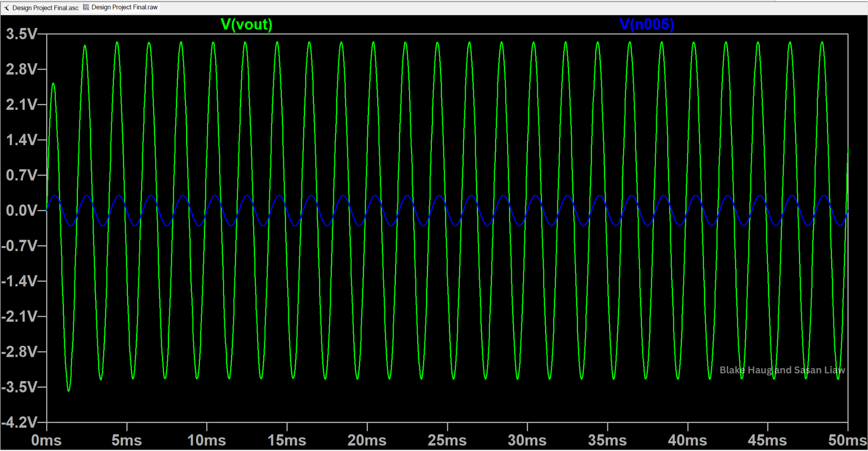
Task: Click the 0.0V vertical axis label
Action: coord(21,210)
